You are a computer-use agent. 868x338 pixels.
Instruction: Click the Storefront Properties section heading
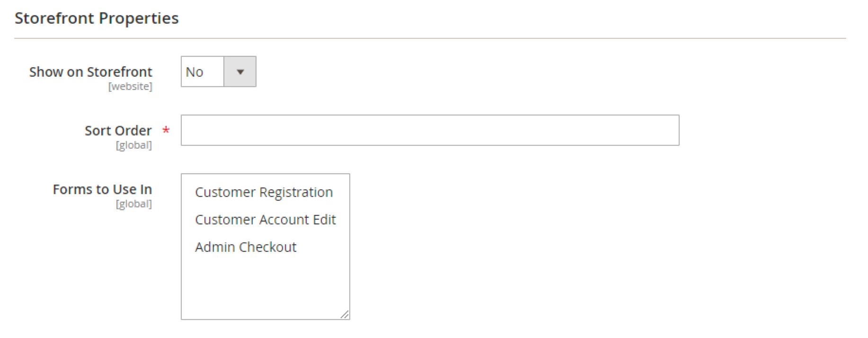[97, 18]
